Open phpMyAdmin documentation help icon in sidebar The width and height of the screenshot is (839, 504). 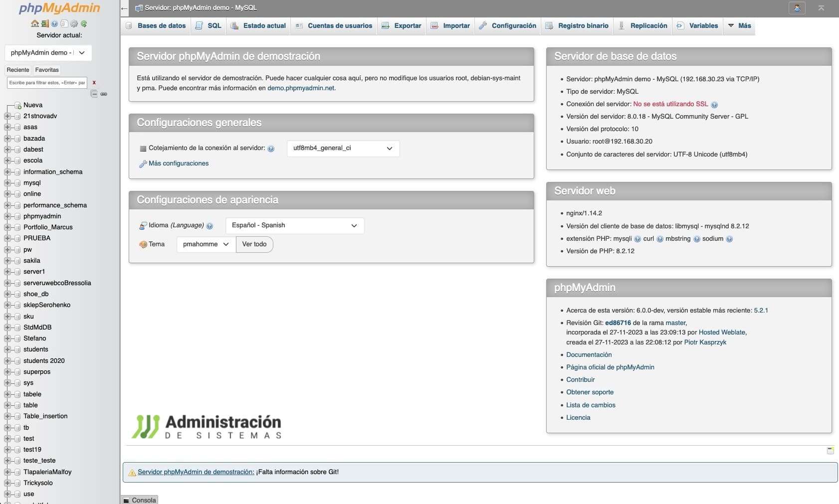[54, 23]
